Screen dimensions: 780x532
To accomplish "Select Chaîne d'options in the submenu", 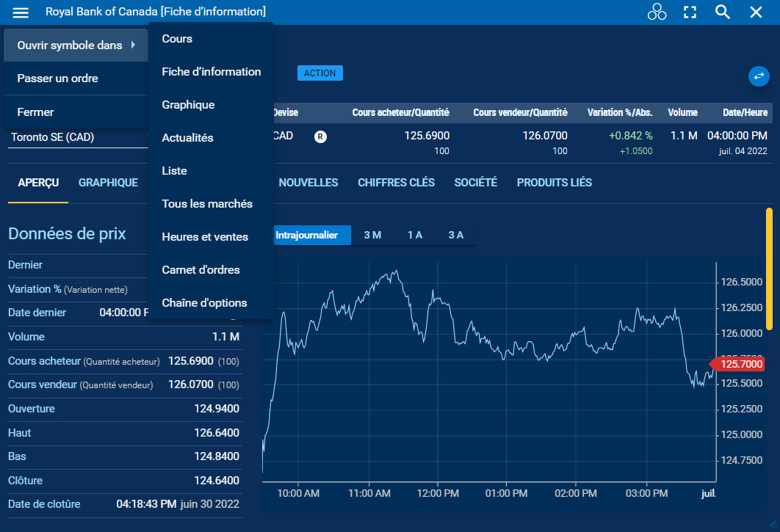I will pyautogui.click(x=204, y=303).
